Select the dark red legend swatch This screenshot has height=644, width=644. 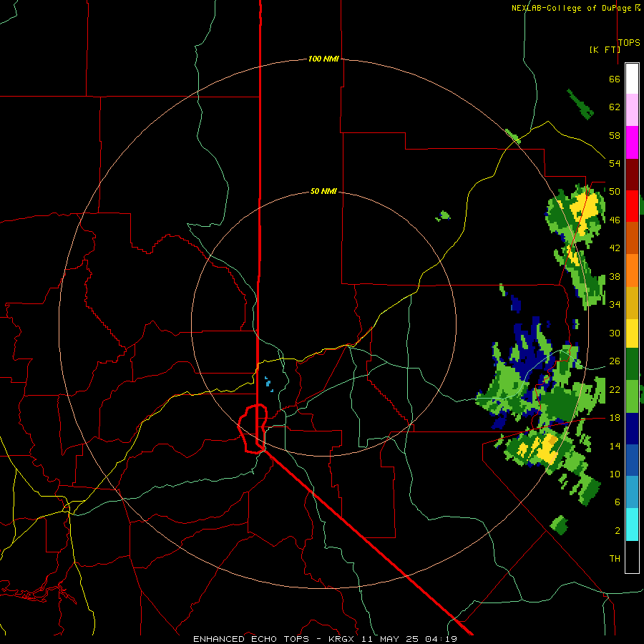click(632, 175)
